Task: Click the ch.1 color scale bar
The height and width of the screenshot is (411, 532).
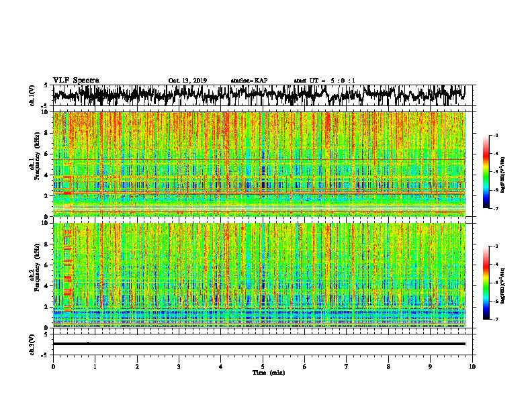Action: point(486,172)
